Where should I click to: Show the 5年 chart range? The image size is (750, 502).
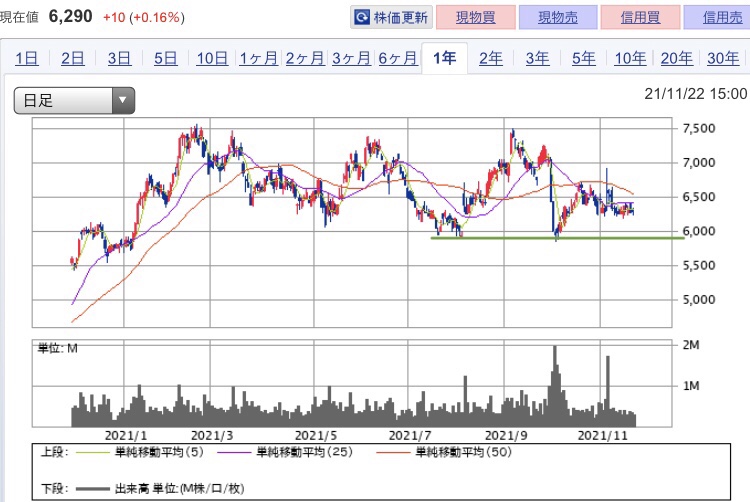(x=584, y=58)
